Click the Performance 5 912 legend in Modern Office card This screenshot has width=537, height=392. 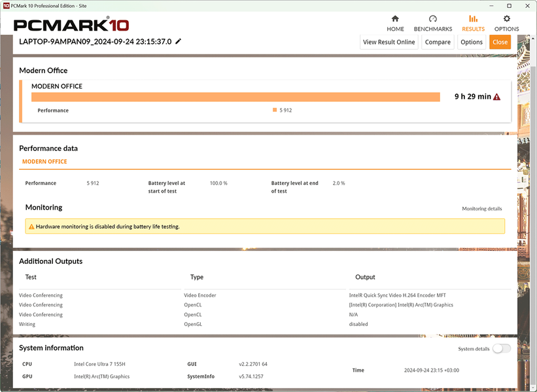pyautogui.click(x=283, y=110)
